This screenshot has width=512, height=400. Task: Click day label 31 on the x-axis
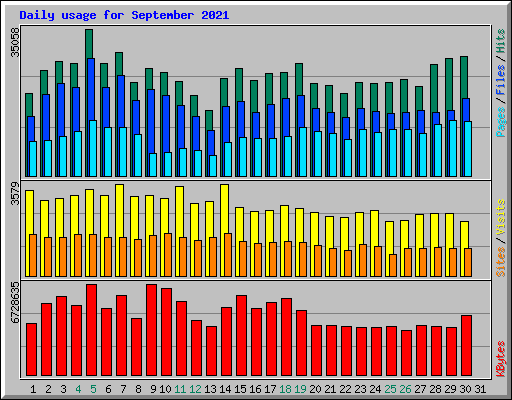click(x=480, y=389)
